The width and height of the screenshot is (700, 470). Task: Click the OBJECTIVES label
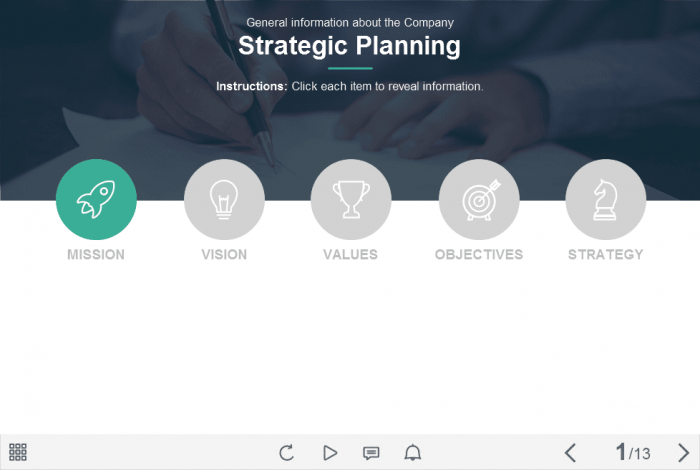click(479, 254)
